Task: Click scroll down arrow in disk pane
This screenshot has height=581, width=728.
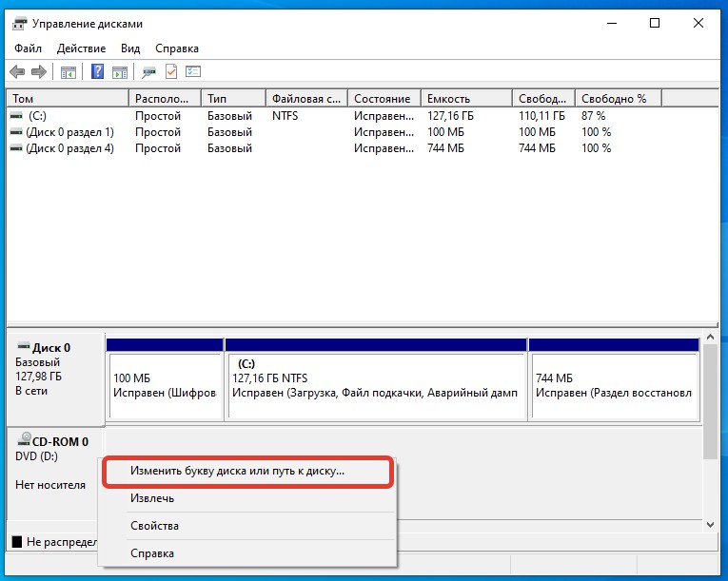Action: (x=710, y=525)
